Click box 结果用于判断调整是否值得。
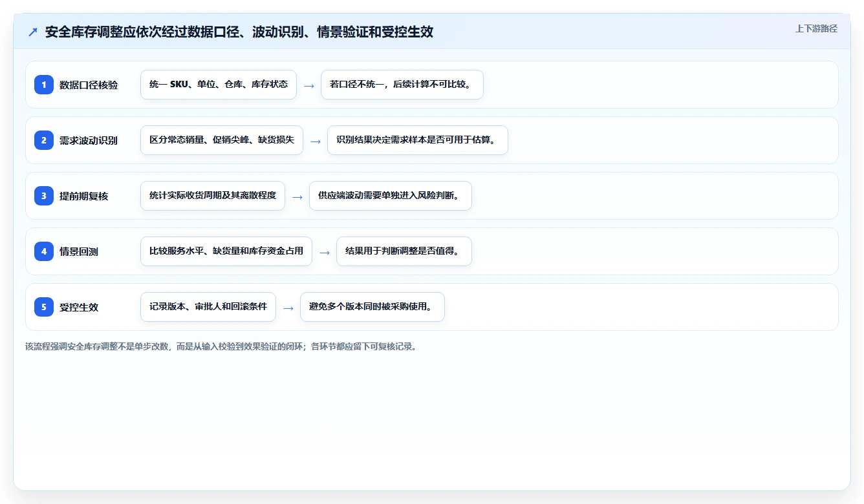The image size is (864, 504). pyautogui.click(x=404, y=251)
